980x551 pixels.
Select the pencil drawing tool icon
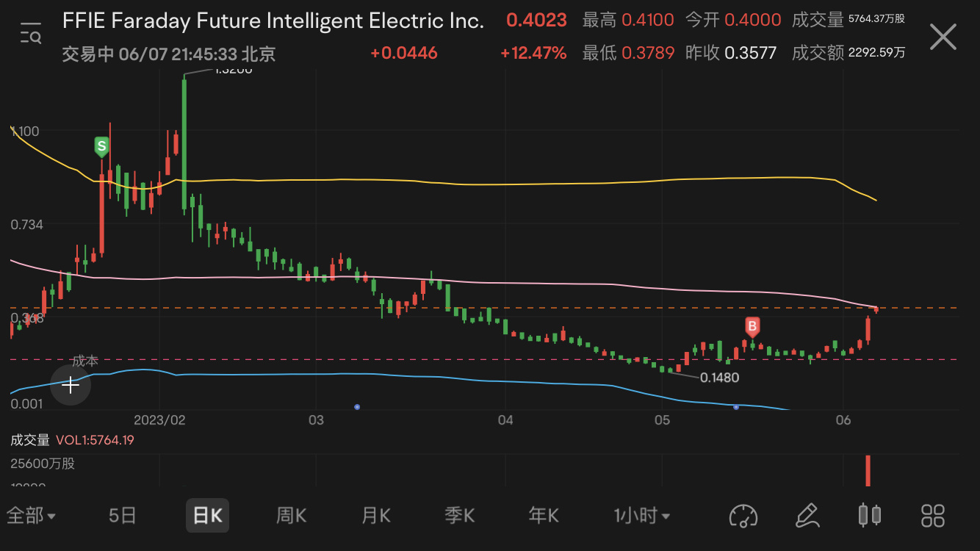click(x=807, y=516)
